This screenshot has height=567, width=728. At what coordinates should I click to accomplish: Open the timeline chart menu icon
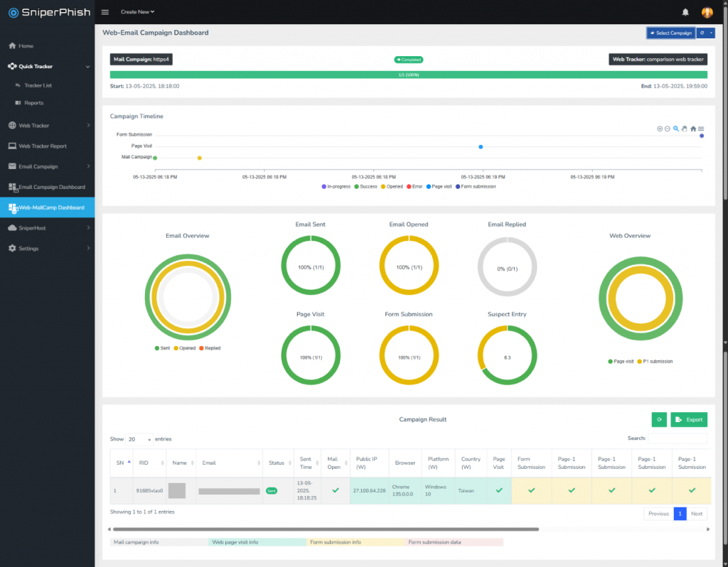[701, 129]
